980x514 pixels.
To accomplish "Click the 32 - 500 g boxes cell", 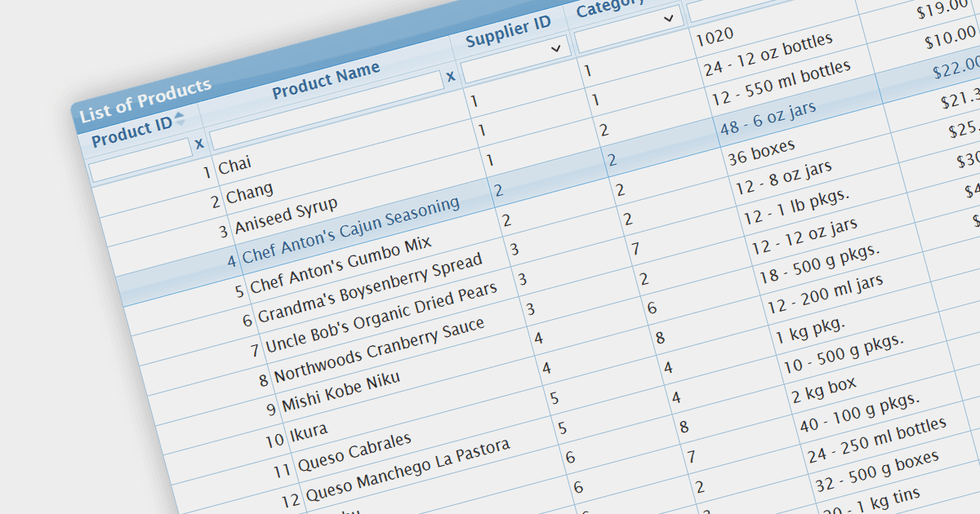I will click(877, 472).
